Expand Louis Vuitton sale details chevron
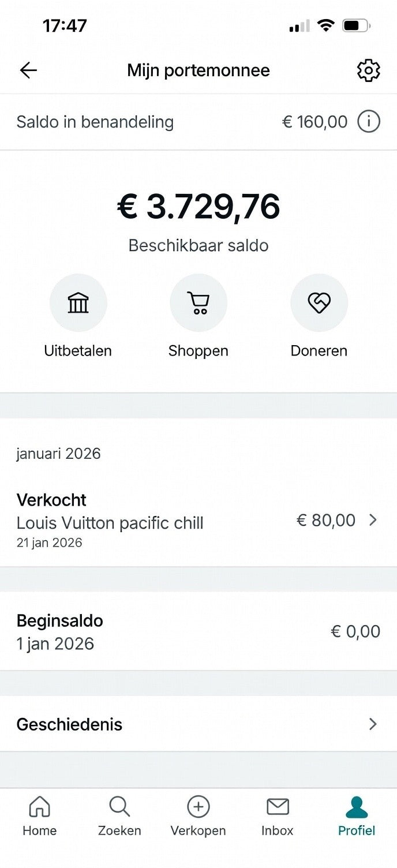This screenshot has width=397, height=868. click(x=373, y=520)
